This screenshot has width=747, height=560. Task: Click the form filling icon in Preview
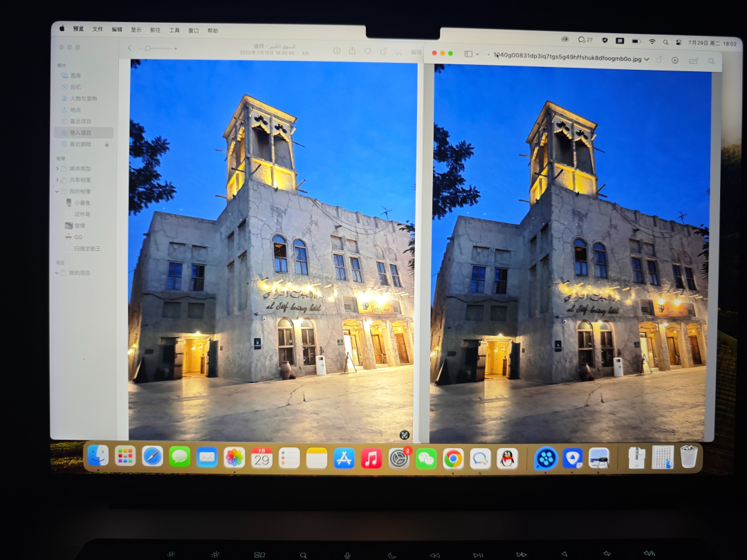[693, 61]
